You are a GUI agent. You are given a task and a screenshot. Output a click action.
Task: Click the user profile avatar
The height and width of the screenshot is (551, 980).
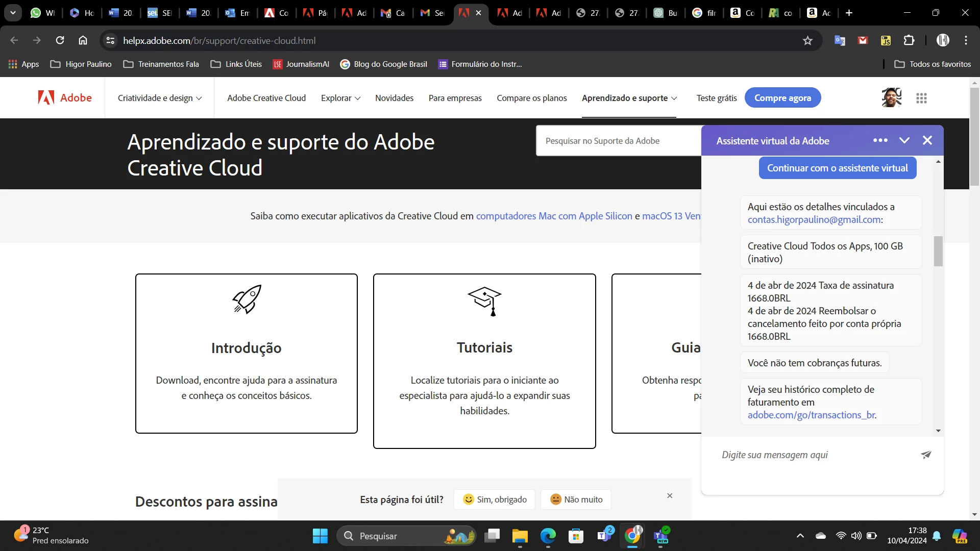coord(891,98)
